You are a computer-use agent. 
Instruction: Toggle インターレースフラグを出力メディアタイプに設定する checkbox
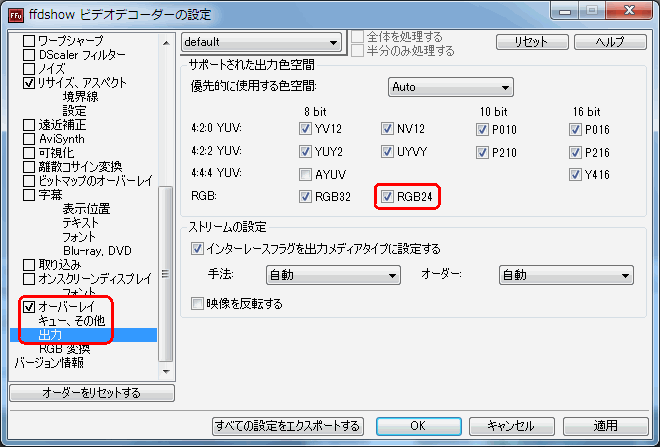(x=197, y=249)
